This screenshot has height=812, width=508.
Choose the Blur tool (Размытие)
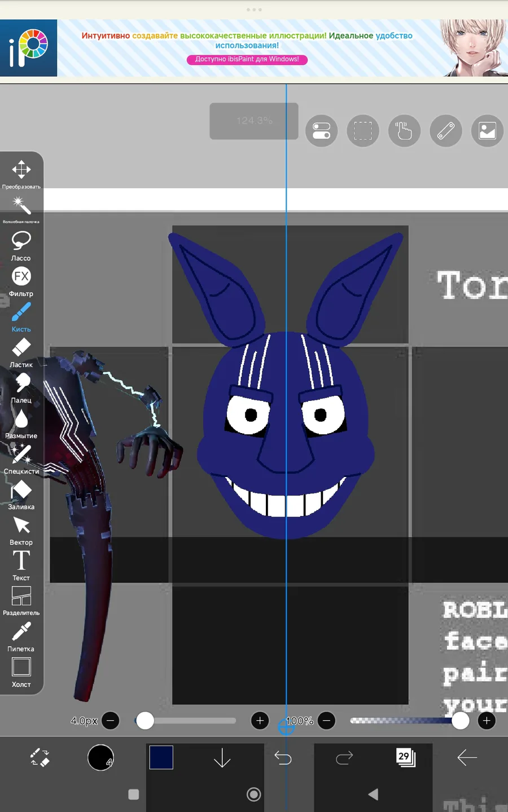21,423
